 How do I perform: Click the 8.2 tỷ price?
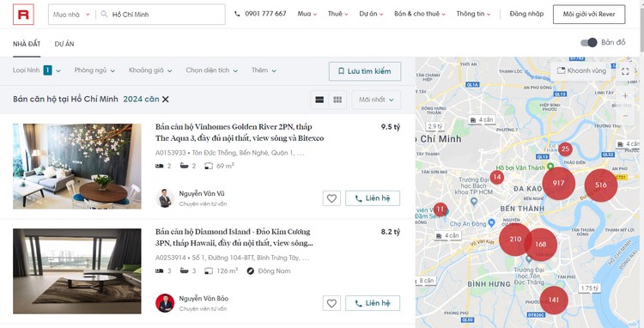[390, 233]
